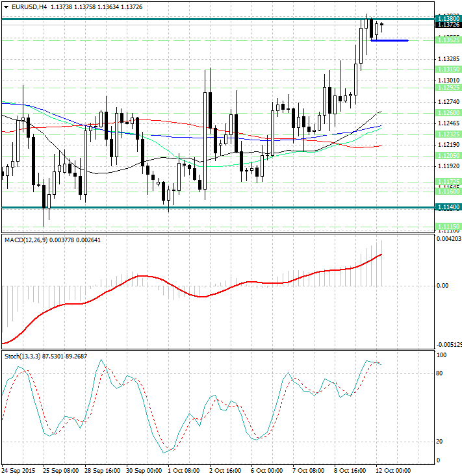Viewport: 462px width, 476px height.
Task: Click the 1.11400 support level label
Action: [x=448, y=207]
